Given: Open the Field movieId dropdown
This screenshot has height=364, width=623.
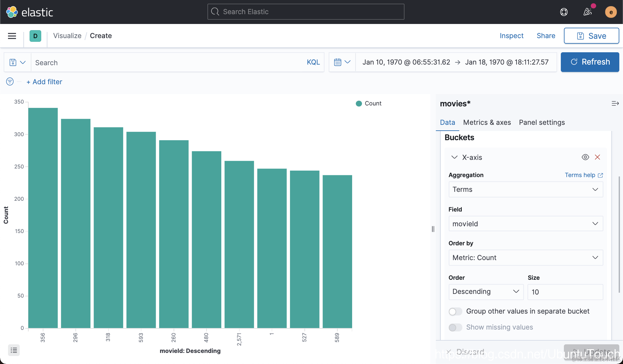Looking at the screenshot, I should 525,224.
